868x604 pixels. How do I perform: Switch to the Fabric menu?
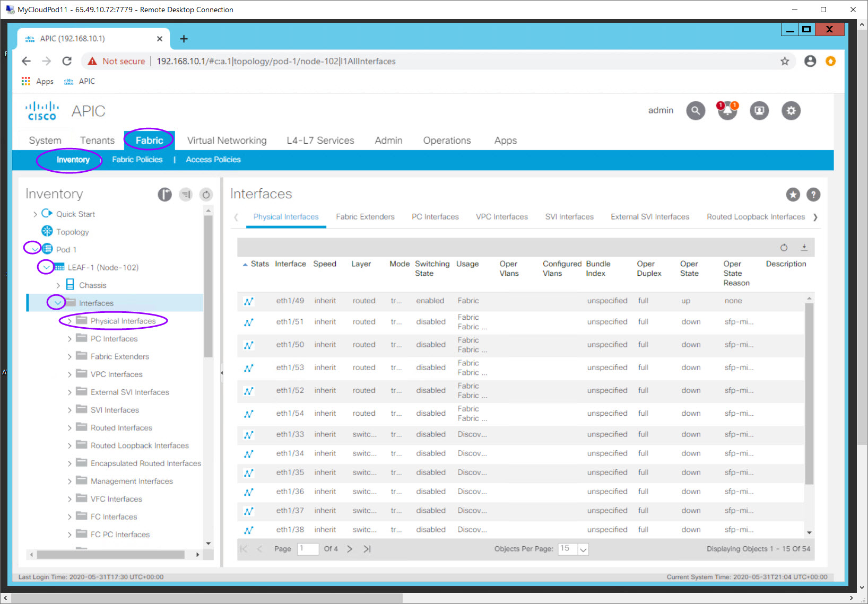click(149, 141)
